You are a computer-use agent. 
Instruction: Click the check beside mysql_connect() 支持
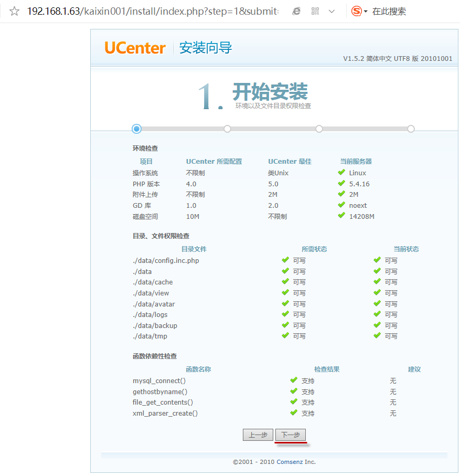(294, 380)
